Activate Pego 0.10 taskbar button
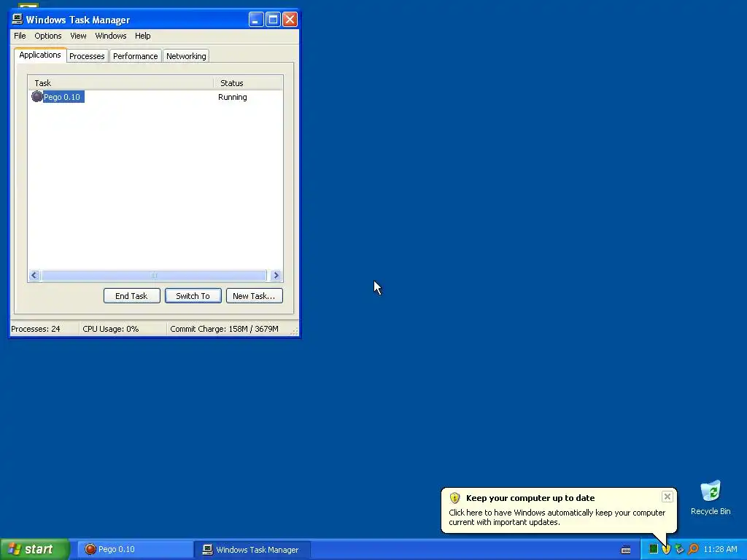747x560 pixels. coord(135,550)
